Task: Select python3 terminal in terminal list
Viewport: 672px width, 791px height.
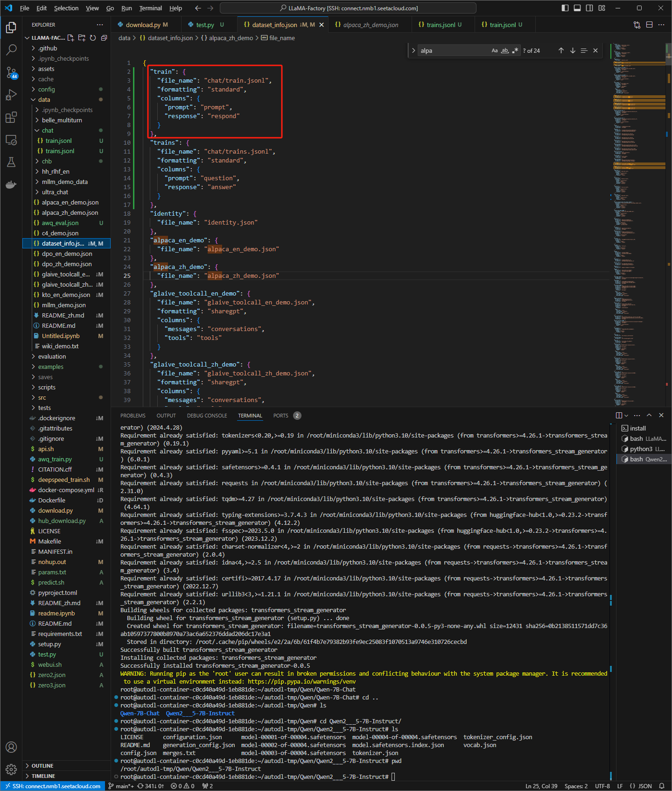Action: (x=644, y=449)
